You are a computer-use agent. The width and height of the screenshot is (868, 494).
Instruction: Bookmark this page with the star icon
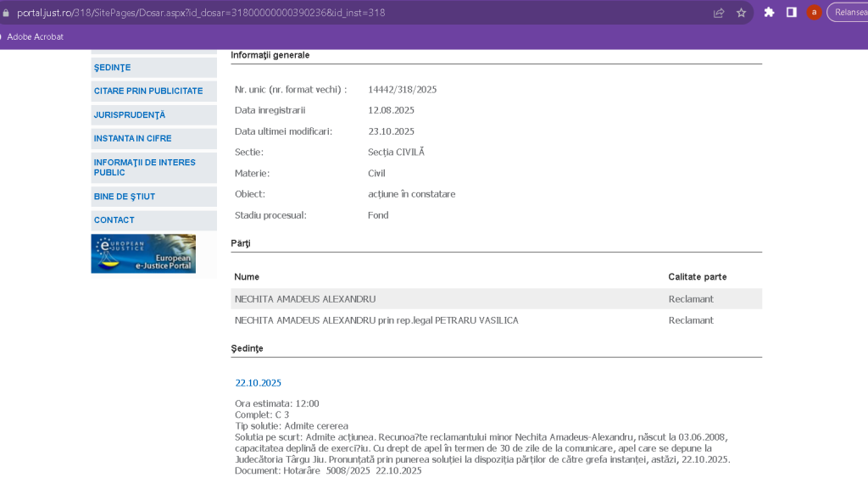741,13
